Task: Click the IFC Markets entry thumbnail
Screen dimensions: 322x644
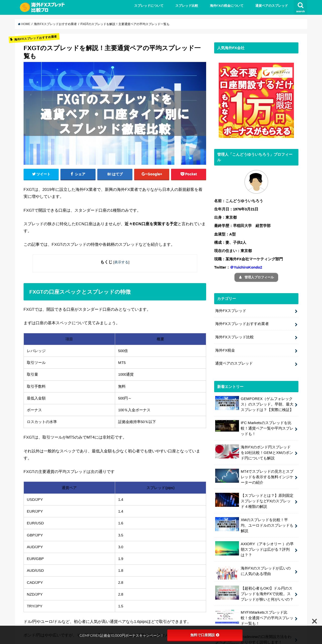Action: (227, 426)
